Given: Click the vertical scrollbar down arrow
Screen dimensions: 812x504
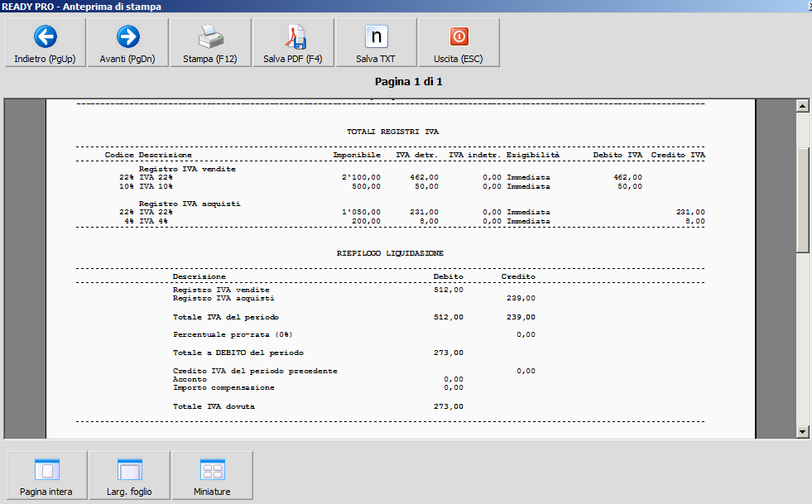Looking at the screenshot, I should click(802, 431).
